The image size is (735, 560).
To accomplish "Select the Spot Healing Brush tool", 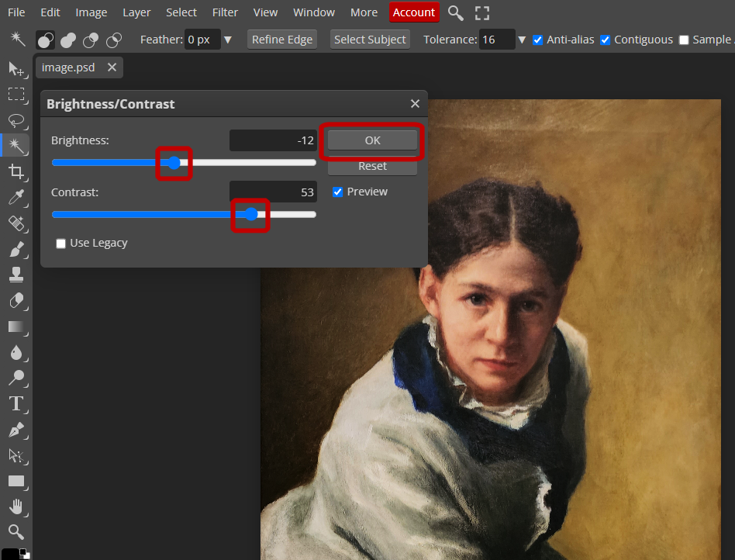I will coord(16,223).
